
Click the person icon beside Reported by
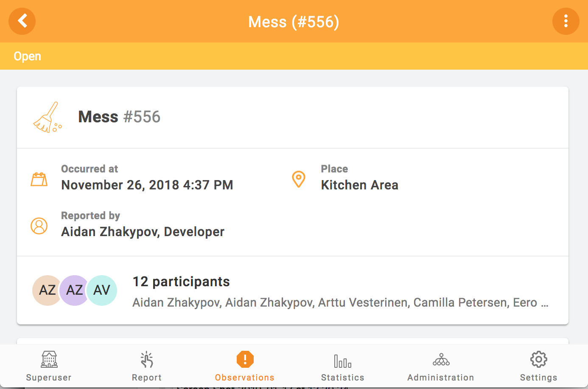pyautogui.click(x=39, y=226)
